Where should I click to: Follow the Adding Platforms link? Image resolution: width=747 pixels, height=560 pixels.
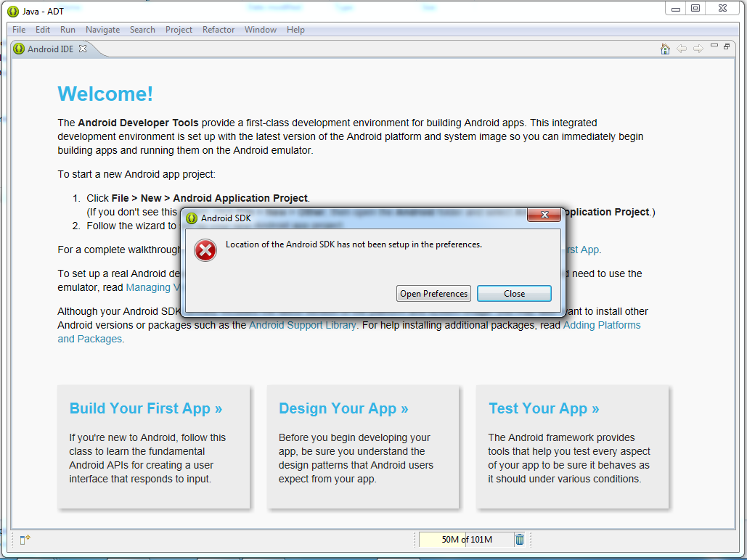coord(602,325)
